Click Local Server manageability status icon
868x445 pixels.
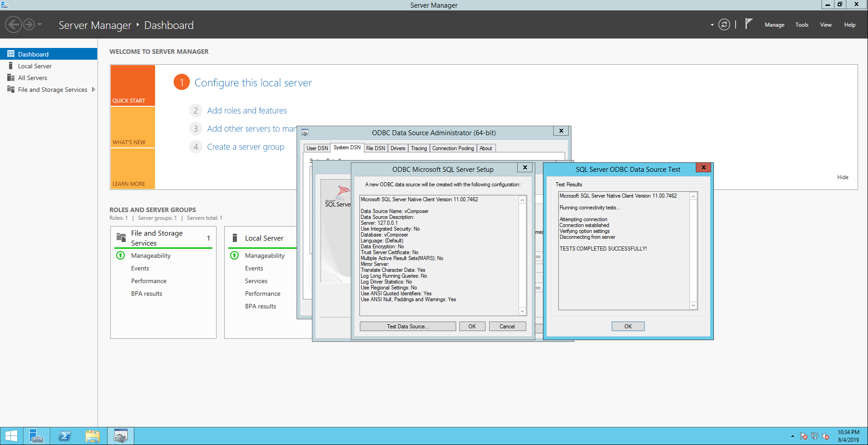(x=235, y=256)
